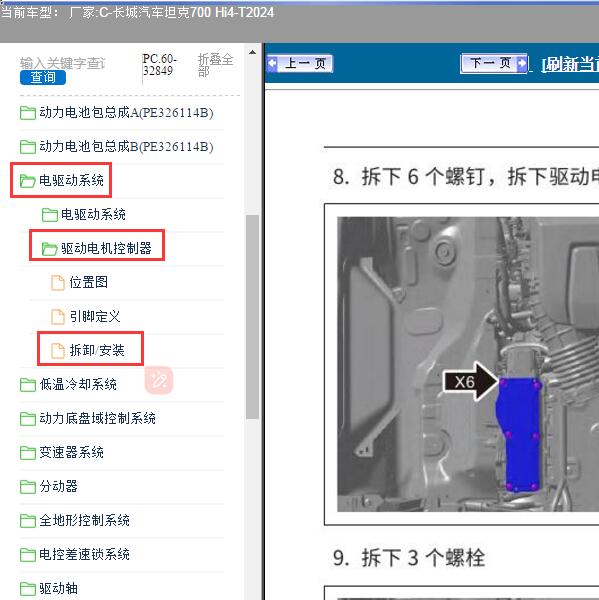Select the top-level 电驱动系统 label

click(x=71, y=180)
